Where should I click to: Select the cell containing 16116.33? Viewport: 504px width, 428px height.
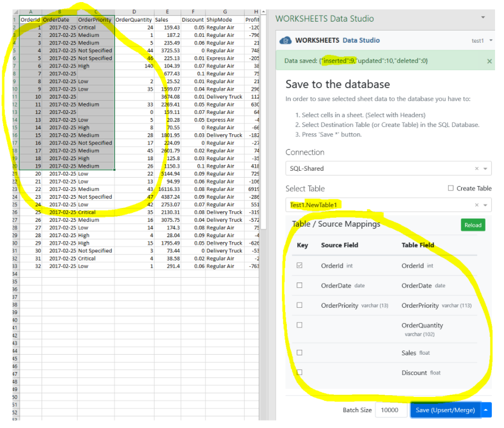[x=167, y=189]
